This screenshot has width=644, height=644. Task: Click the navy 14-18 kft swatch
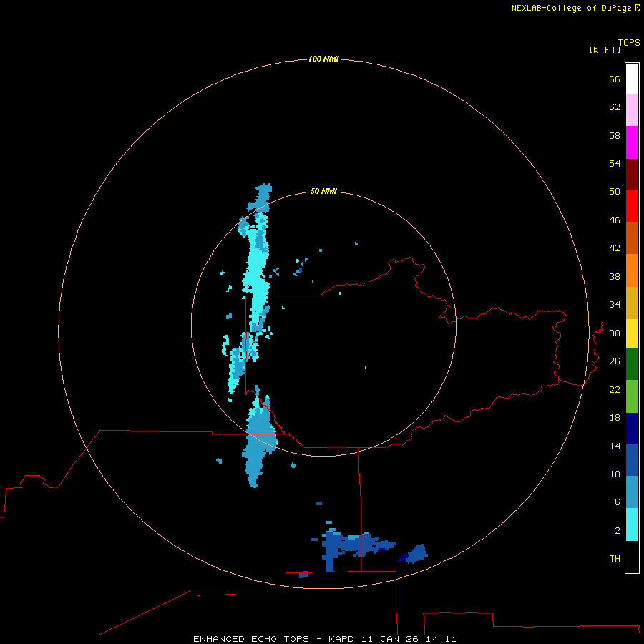click(632, 429)
